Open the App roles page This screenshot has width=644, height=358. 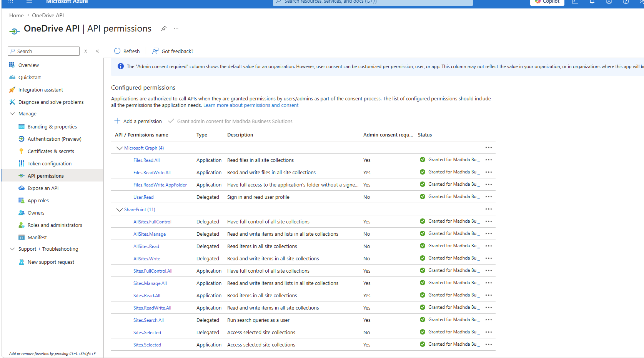(x=38, y=200)
